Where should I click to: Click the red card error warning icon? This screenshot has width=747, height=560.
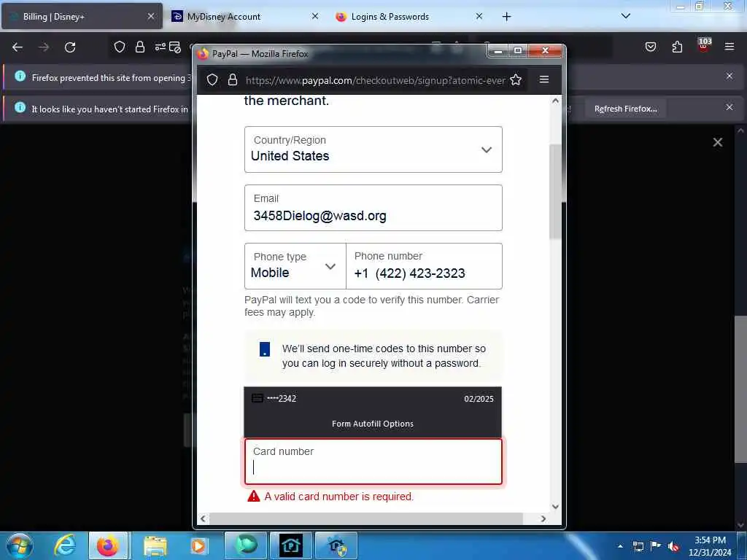click(253, 496)
